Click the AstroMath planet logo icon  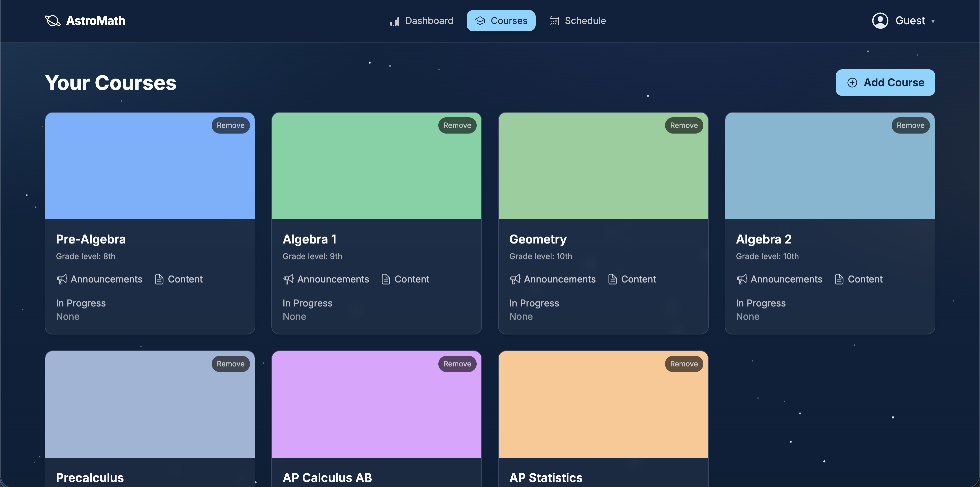click(x=53, y=21)
